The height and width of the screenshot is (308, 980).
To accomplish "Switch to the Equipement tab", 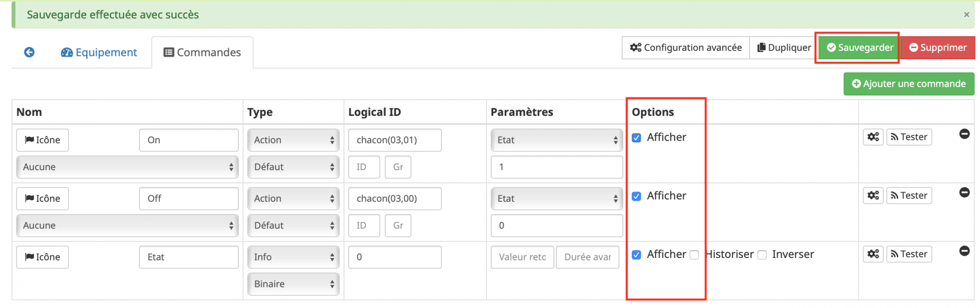I will (x=99, y=53).
